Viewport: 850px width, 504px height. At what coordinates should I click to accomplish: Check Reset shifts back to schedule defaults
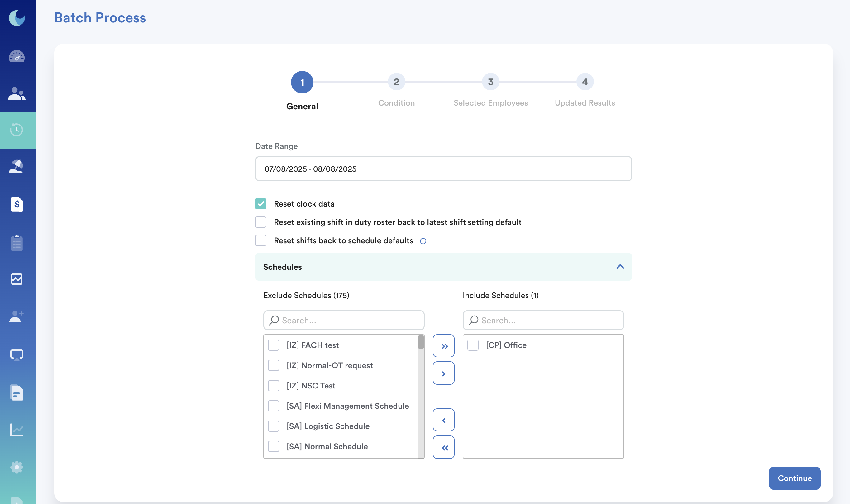tap(261, 240)
